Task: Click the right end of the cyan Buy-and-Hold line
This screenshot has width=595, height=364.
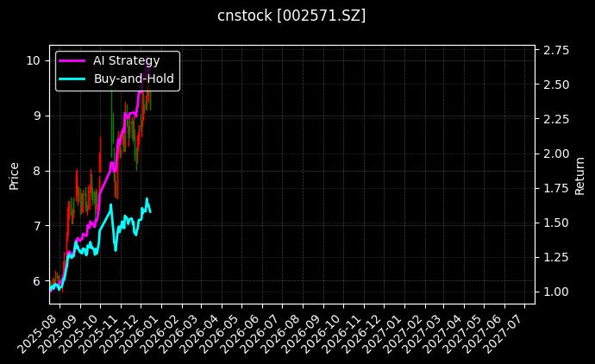Action: [150, 211]
